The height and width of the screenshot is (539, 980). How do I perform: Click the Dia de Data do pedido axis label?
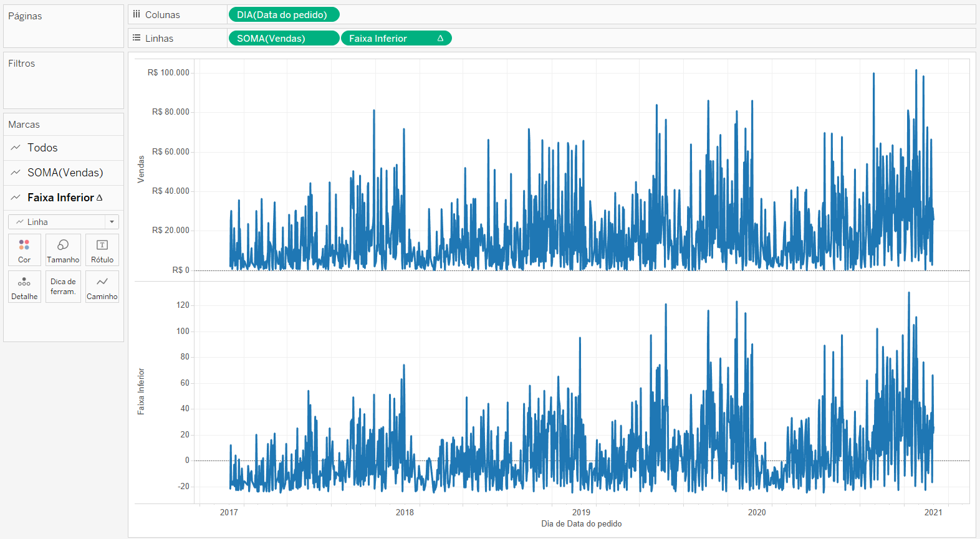pyautogui.click(x=581, y=524)
